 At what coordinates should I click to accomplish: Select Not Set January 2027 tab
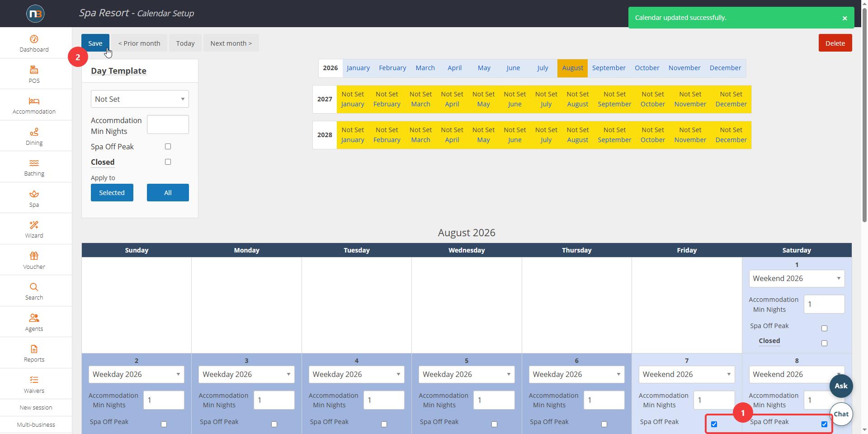click(353, 99)
